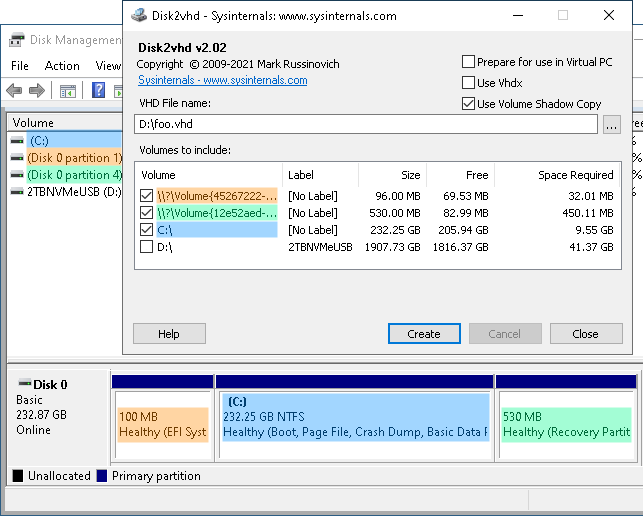Select (Disk 0 partition 1) in volume list

(66, 158)
